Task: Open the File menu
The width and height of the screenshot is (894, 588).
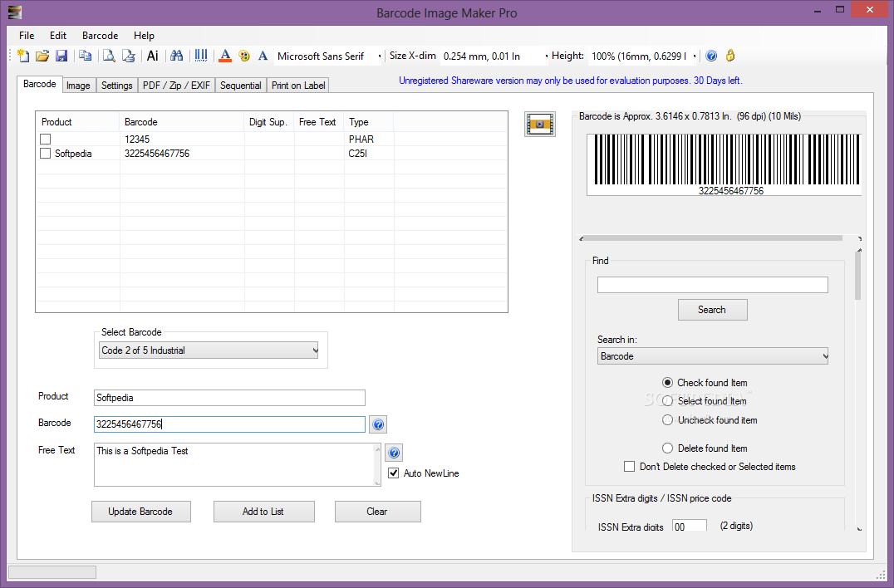Action: click(x=27, y=36)
